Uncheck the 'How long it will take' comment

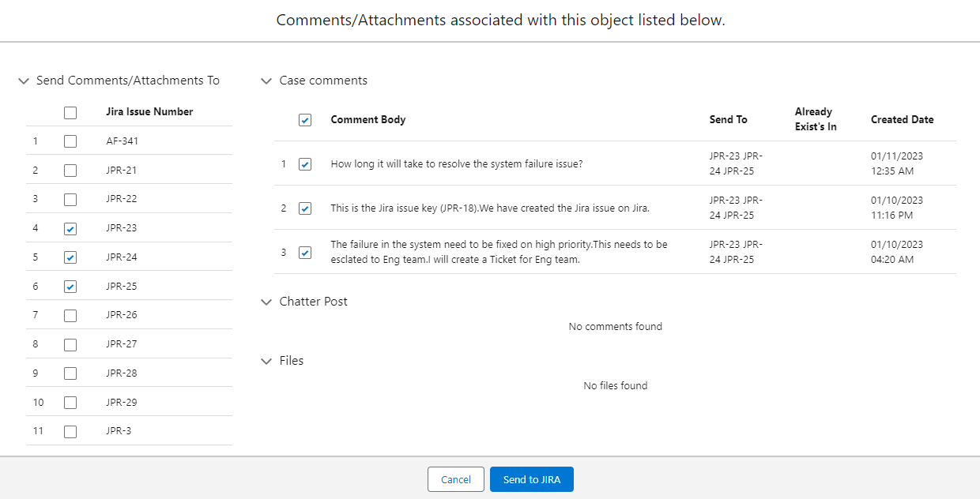305,164
